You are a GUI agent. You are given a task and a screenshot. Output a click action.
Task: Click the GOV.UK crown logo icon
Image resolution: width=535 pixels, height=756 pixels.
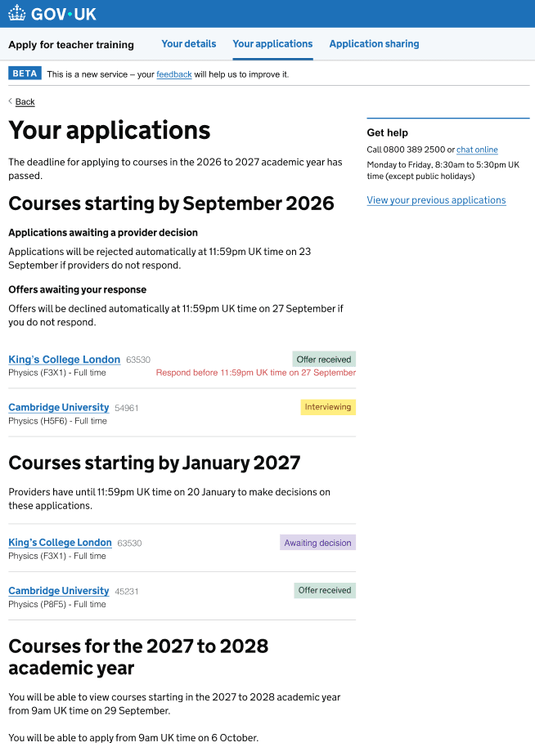coord(17,13)
